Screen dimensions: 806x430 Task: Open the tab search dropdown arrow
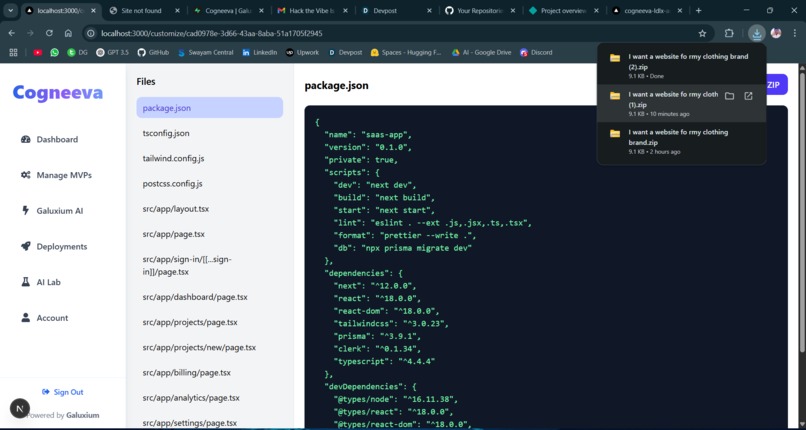click(x=10, y=10)
